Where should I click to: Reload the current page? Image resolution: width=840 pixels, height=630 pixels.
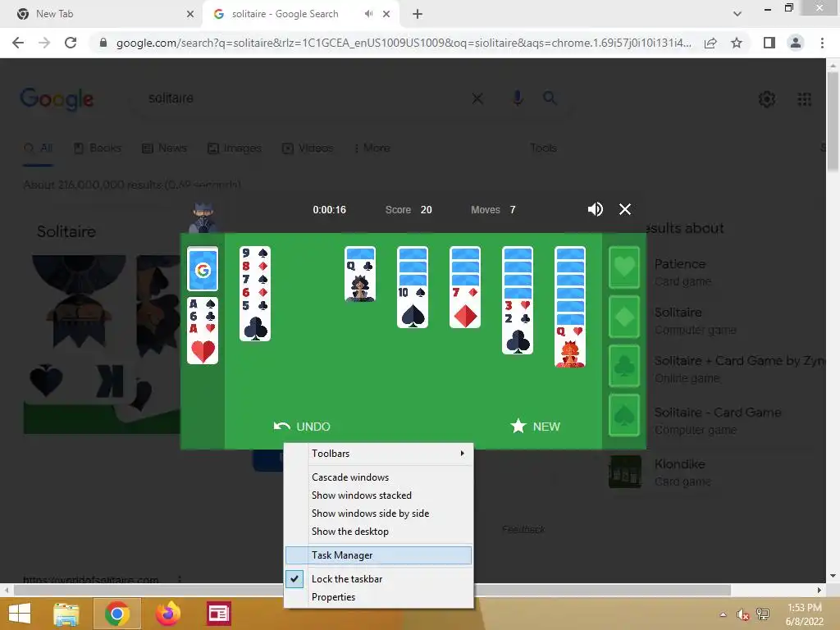coord(71,43)
